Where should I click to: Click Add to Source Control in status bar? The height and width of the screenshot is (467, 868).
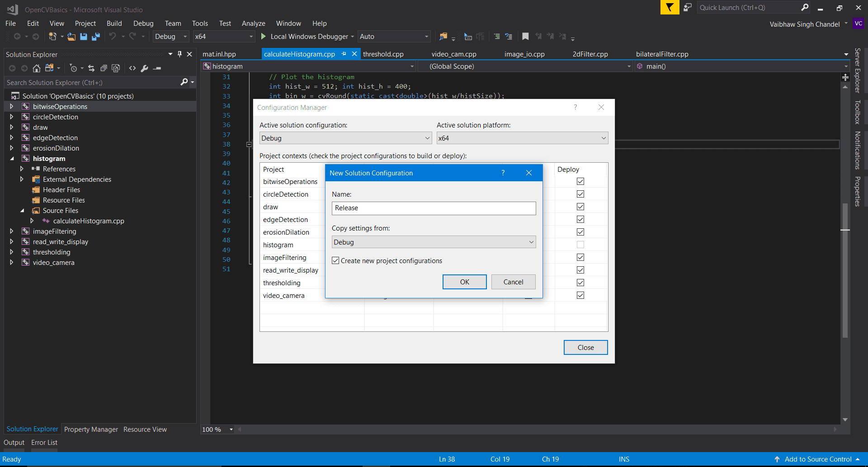point(818,459)
